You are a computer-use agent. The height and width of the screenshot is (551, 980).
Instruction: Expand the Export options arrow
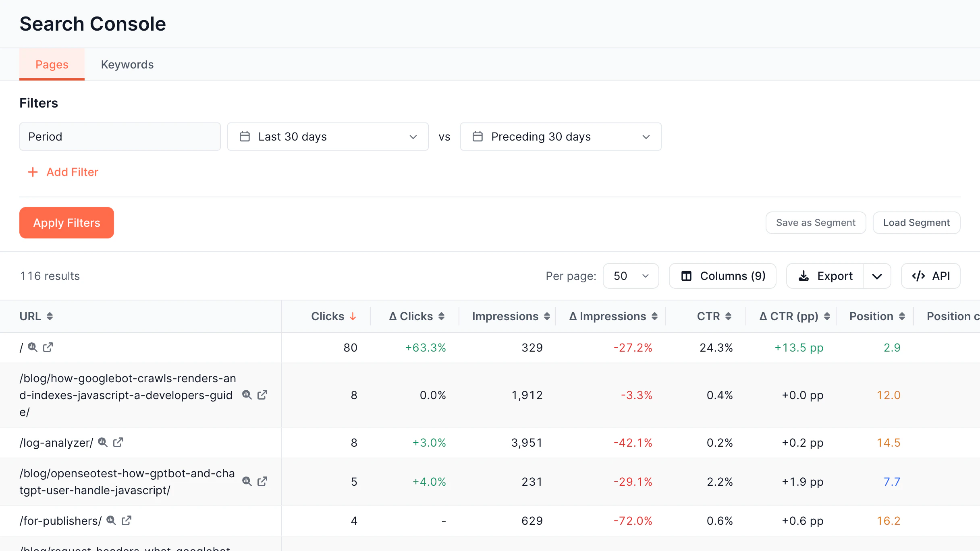877,276
